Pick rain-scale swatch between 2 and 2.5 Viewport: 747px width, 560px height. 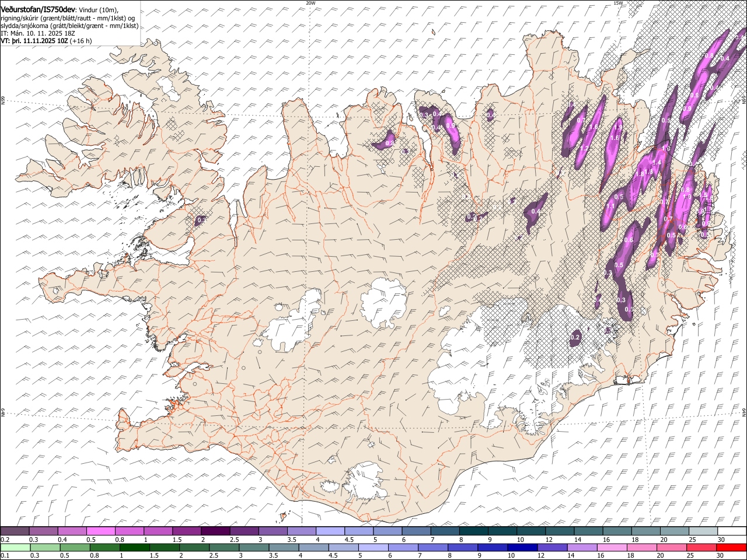[195, 547]
